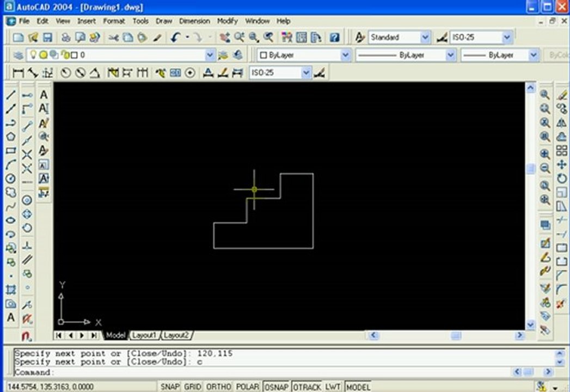This screenshot has height=392, width=570.
Task: Toggle SNAP mode in status bar
Action: point(170,387)
